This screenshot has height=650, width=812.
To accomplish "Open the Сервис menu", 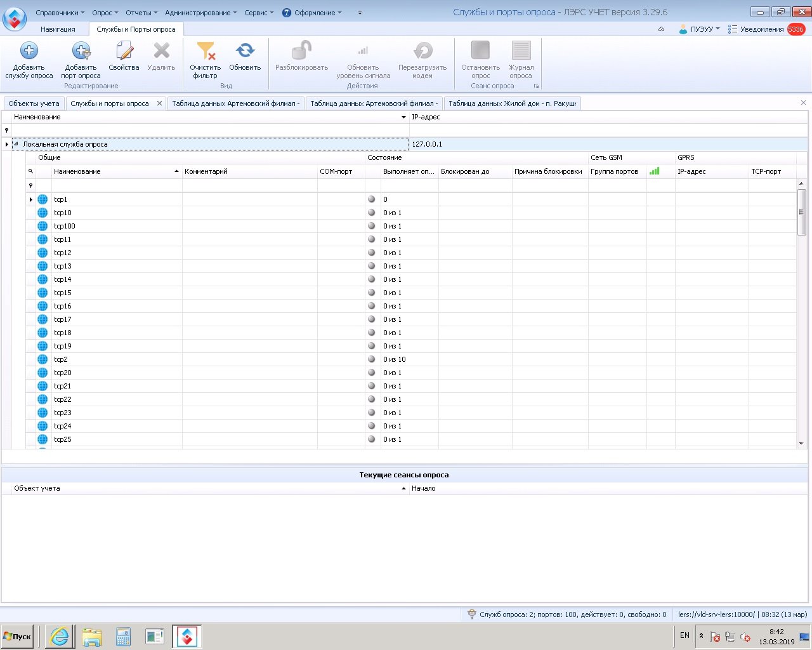I will click(259, 13).
